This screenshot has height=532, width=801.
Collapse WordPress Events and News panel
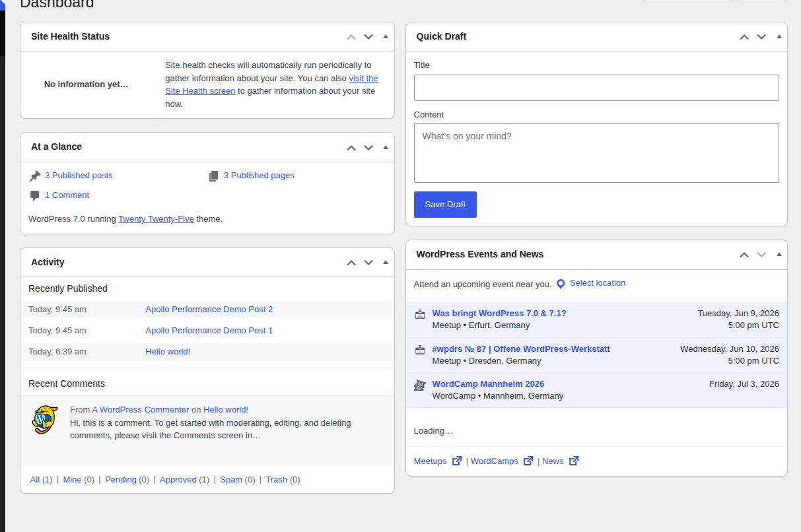[x=779, y=255]
